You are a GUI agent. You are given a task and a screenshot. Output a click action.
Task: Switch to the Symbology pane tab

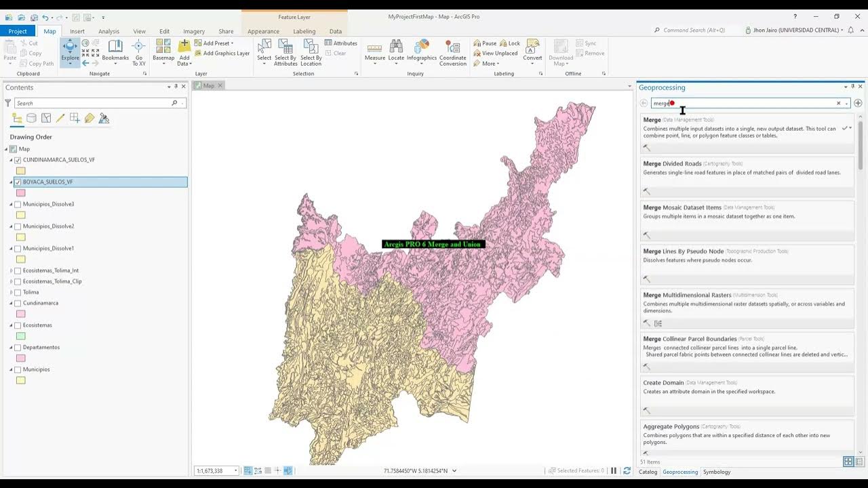click(717, 472)
